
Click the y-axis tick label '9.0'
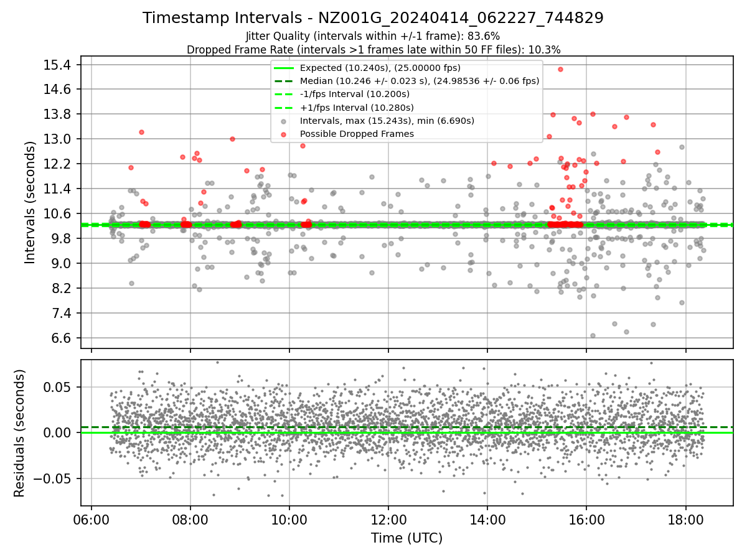point(62,264)
